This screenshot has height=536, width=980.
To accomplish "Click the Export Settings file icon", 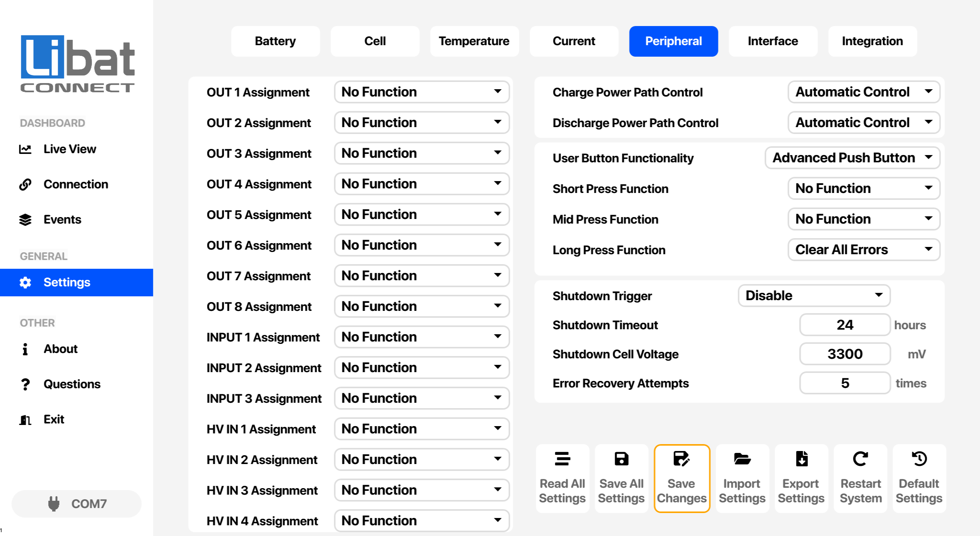I will pyautogui.click(x=801, y=459).
